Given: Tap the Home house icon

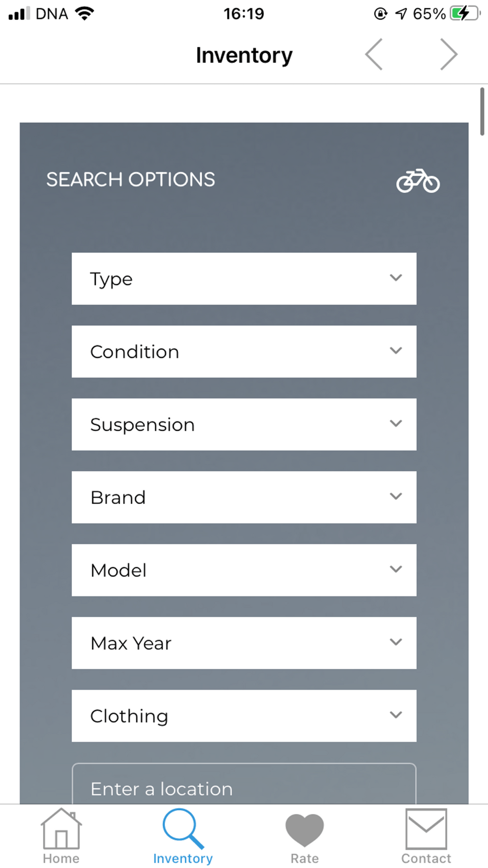Looking at the screenshot, I should tap(61, 828).
